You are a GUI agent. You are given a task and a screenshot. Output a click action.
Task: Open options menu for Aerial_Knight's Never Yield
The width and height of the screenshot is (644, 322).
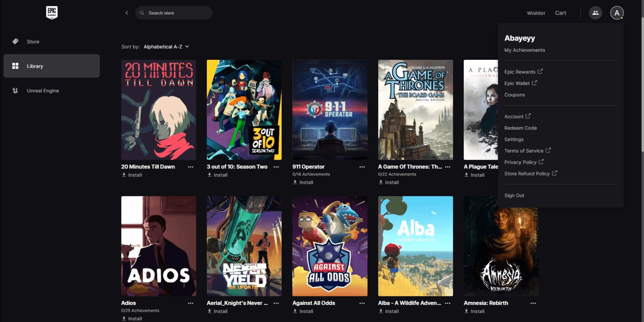pos(276,303)
